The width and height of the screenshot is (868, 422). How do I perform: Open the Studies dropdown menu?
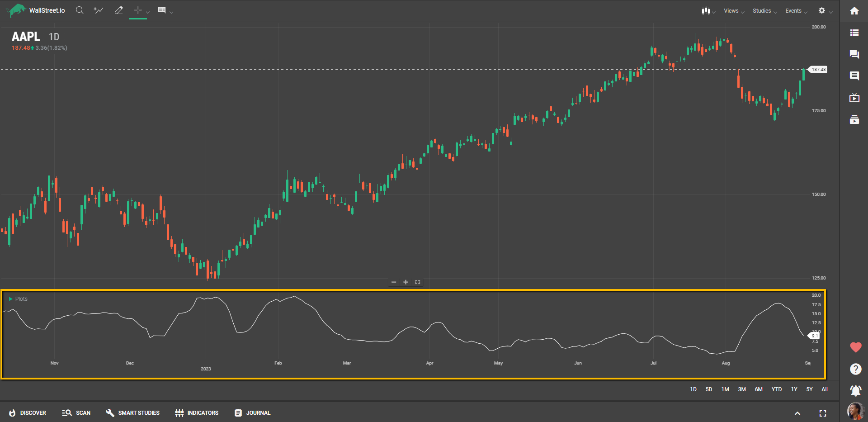click(x=764, y=11)
